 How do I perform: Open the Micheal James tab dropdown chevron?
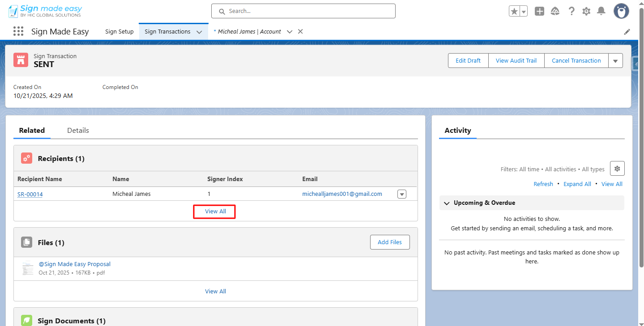coord(290,32)
